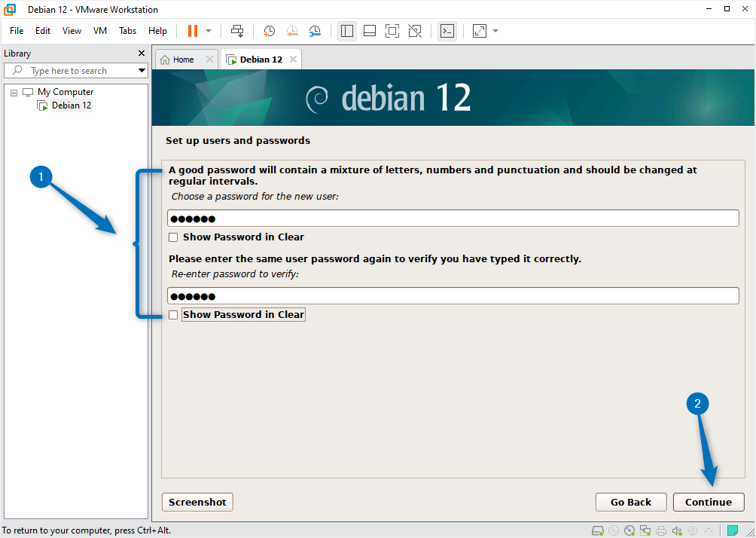This screenshot has height=538, width=756.
Task: Collapse the My Computer tree
Action: [x=13, y=91]
